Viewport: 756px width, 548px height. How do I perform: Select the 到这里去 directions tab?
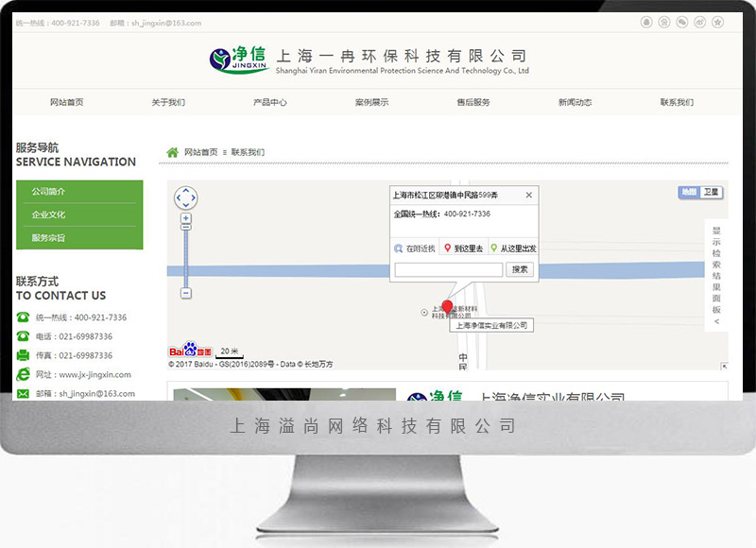[463, 248]
